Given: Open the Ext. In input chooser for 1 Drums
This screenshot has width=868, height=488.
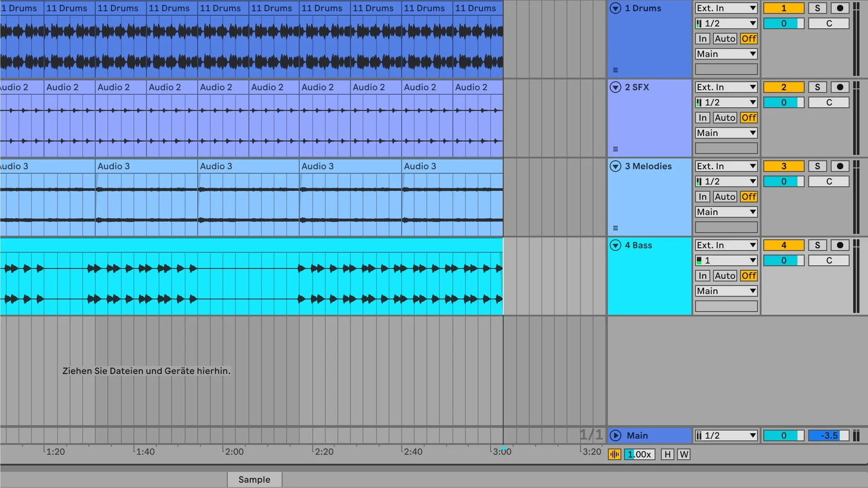Looking at the screenshot, I should point(726,8).
